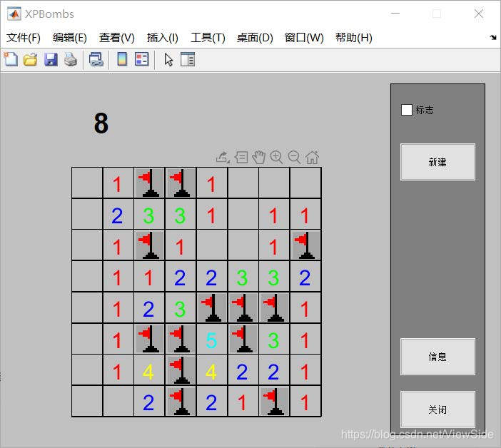Image resolution: width=501 pixels, height=448 pixels.
Task: Click the dock figure arrow icon
Action: coord(493,37)
